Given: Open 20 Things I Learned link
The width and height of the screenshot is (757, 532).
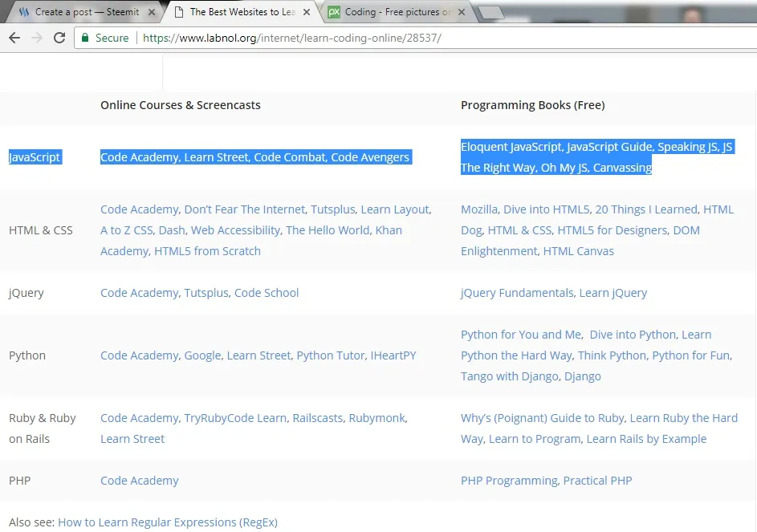Looking at the screenshot, I should pyautogui.click(x=646, y=209).
